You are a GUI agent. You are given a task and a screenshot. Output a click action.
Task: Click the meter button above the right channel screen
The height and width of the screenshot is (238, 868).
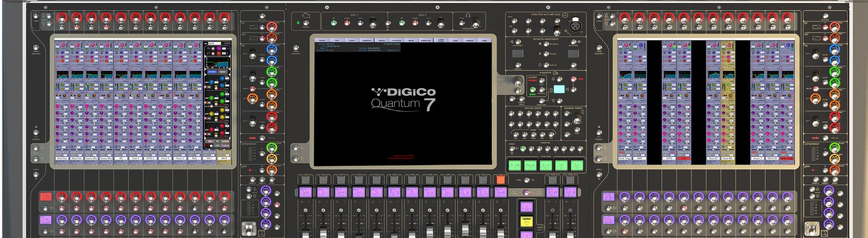click(599, 16)
